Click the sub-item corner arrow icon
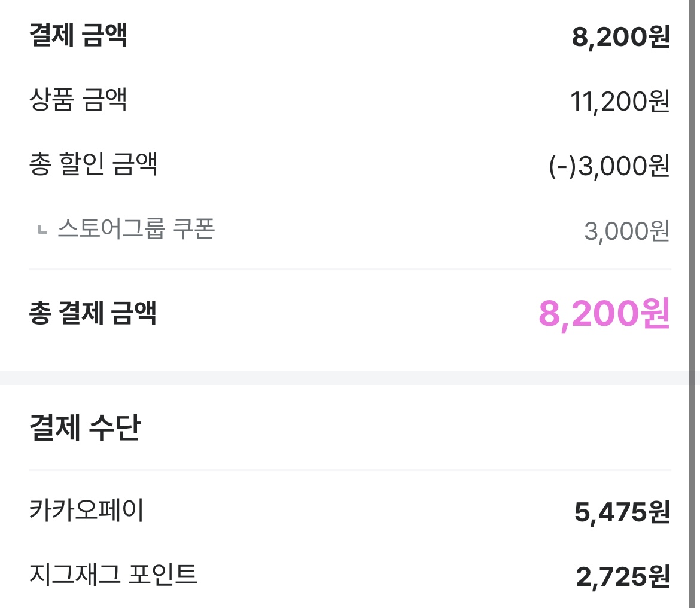 [x=42, y=230]
